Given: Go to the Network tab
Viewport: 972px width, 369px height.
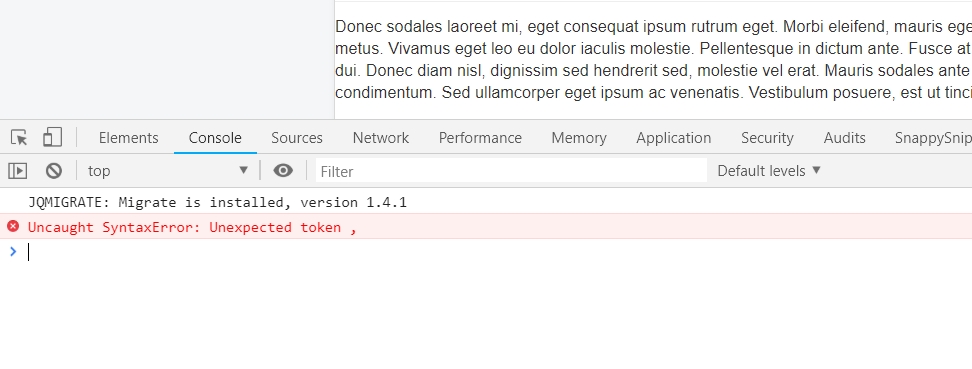Looking at the screenshot, I should (x=381, y=138).
